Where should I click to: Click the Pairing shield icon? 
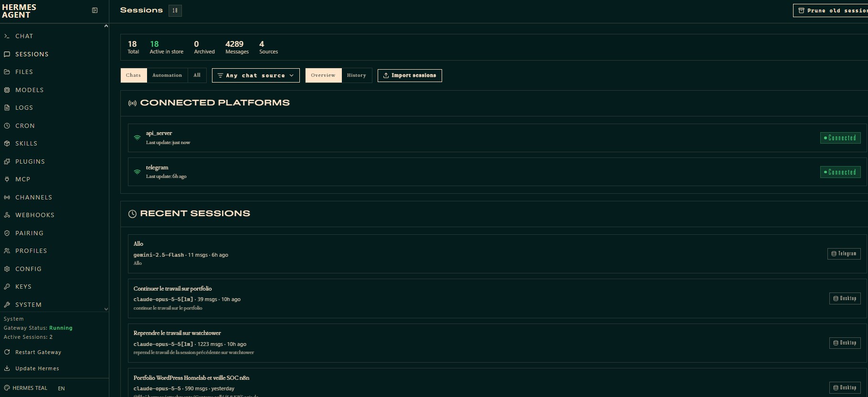[7, 233]
